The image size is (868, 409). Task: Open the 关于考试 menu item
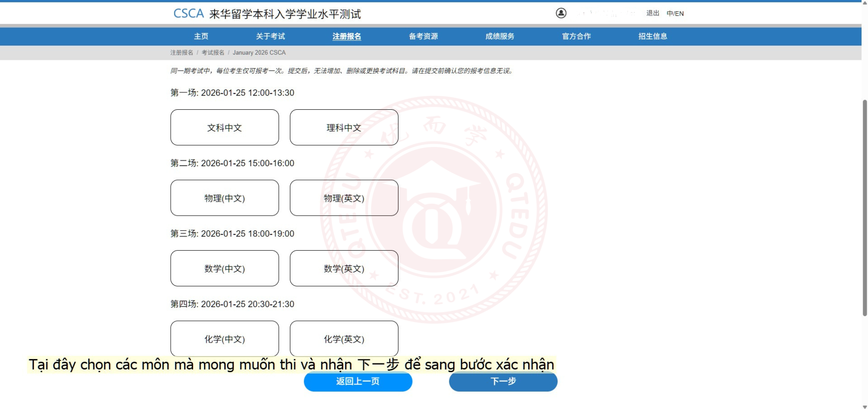click(x=270, y=36)
